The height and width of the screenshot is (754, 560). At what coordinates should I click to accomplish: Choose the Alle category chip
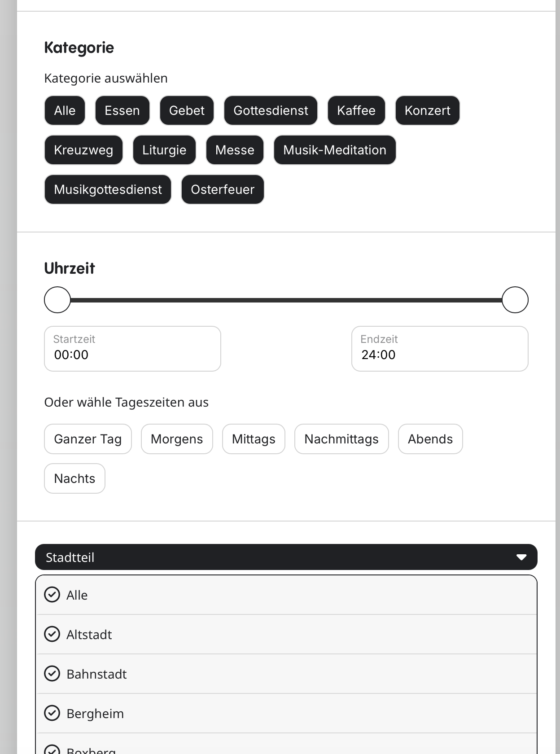(65, 110)
